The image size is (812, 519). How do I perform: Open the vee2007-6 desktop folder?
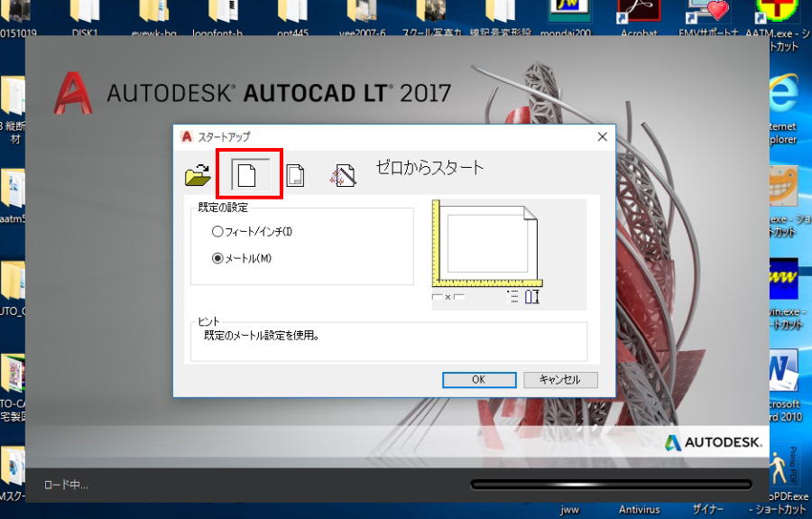362,18
